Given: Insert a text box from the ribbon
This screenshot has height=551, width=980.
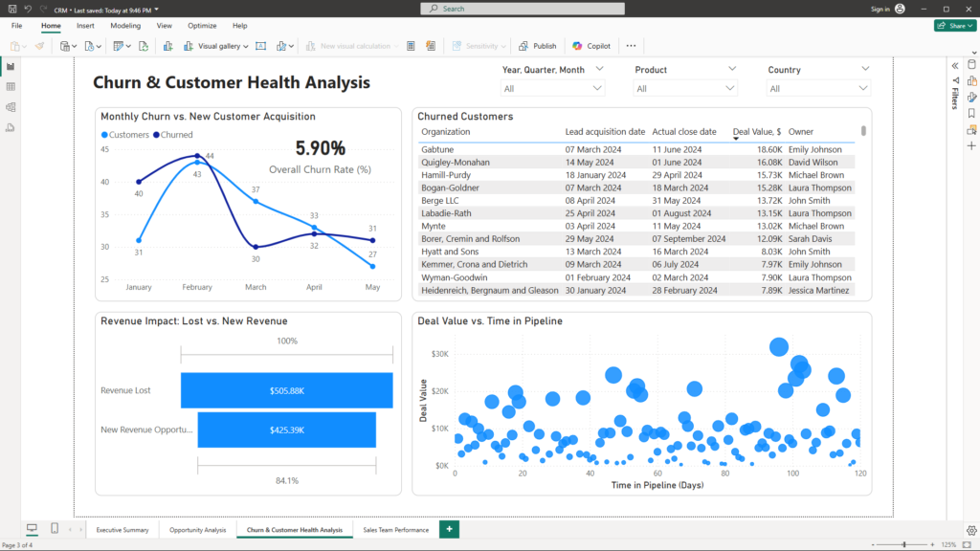Looking at the screenshot, I should [260, 46].
